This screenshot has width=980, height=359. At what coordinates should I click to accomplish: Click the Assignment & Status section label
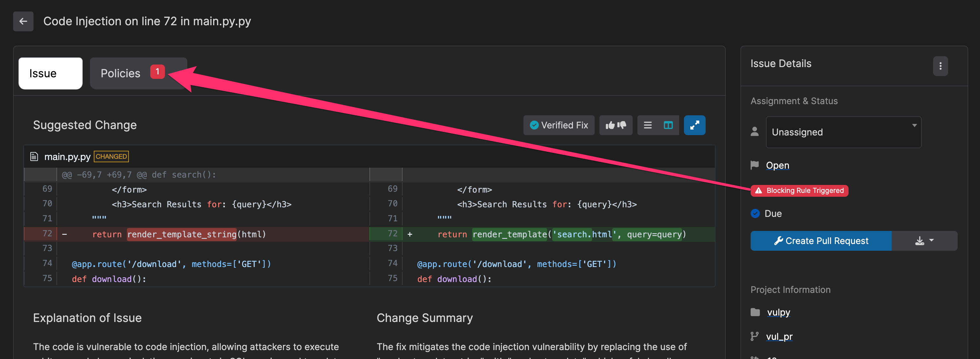pyautogui.click(x=794, y=101)
